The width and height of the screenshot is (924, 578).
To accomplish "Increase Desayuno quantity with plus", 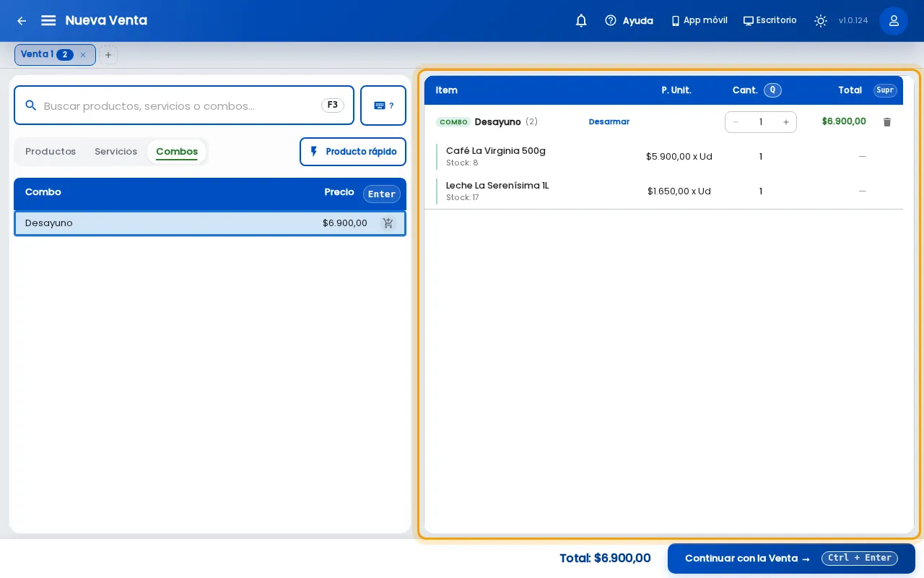I will click(x=786, y=122).
